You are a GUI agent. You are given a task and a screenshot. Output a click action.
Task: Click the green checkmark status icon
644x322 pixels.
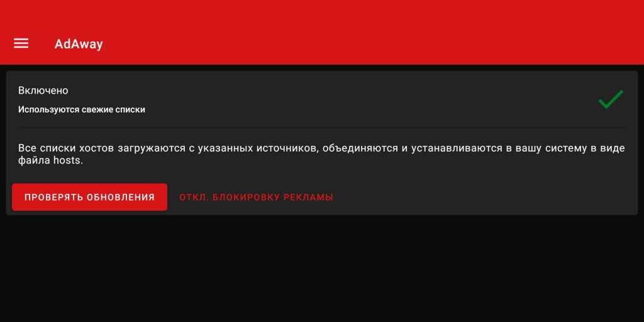point(611,99)
